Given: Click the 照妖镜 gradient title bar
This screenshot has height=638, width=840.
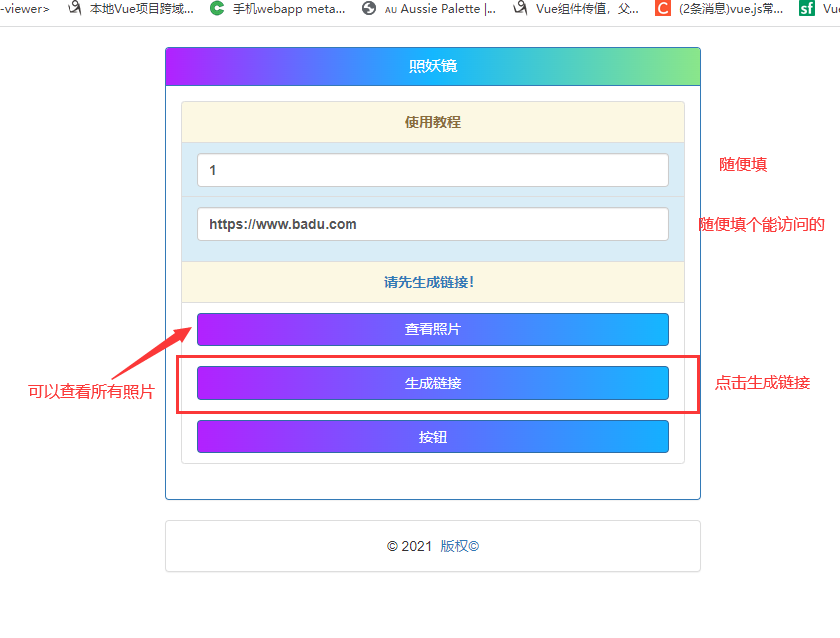Looking at the screenshot, I should click(x=432, y=66).
